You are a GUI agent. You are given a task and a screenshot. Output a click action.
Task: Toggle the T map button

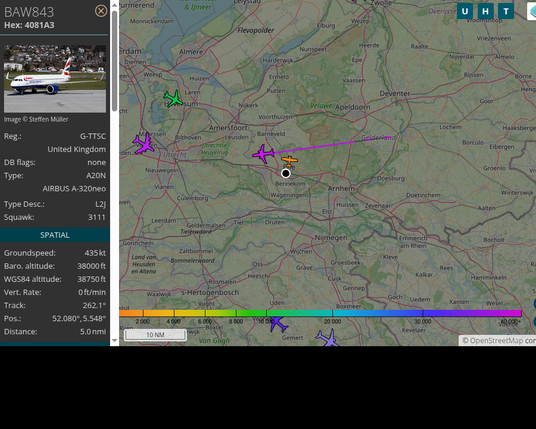point(506,11)
